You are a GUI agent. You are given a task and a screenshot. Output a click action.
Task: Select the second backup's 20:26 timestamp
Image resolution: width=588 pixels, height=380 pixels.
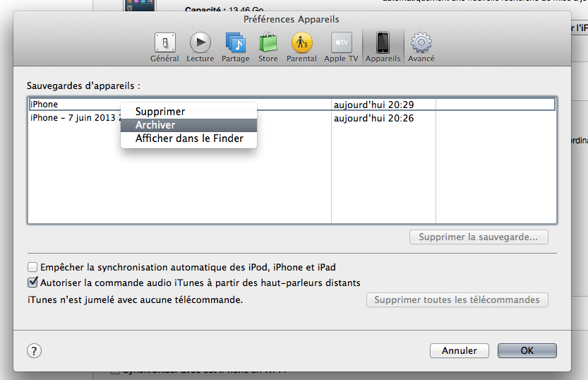373,118
